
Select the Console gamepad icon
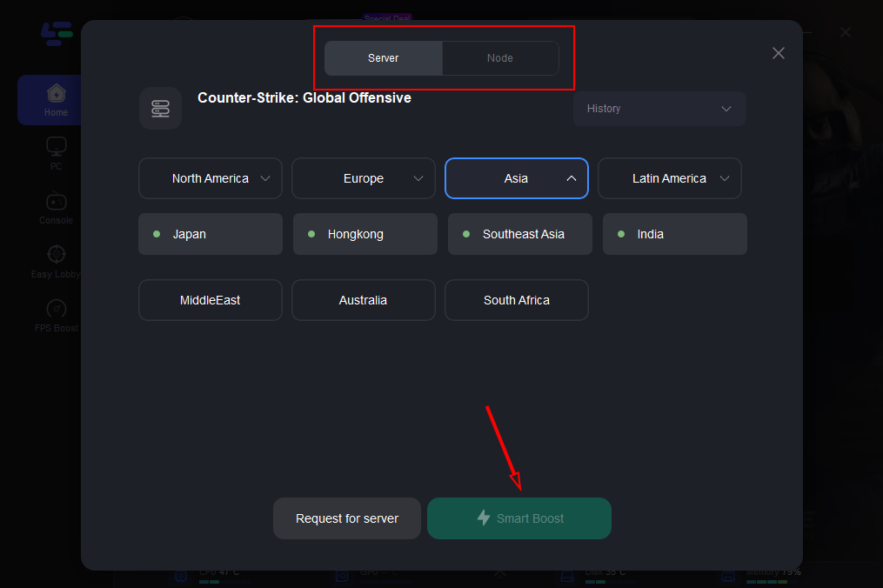(x=57, y=201)
